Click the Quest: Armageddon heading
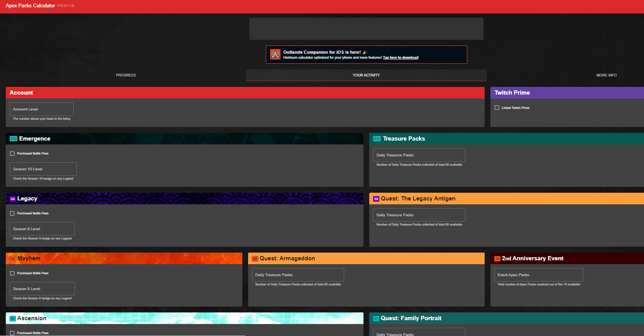Viewport: 644px width, 336px height. tap(287, 258)
